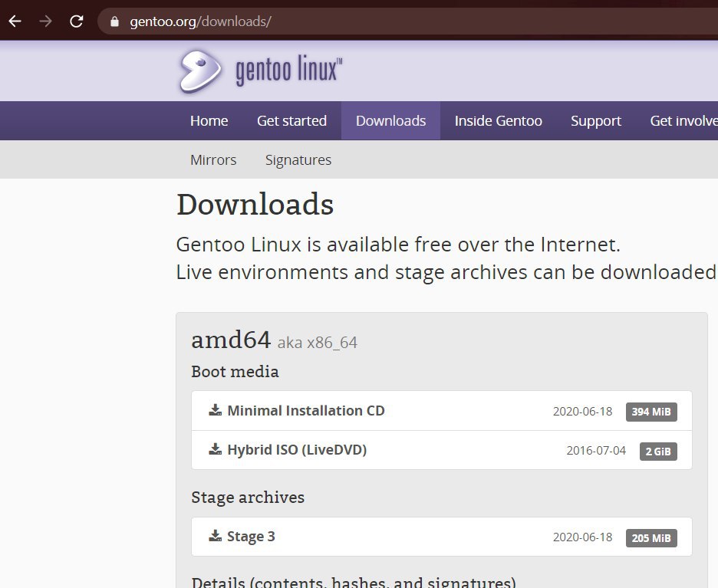Click the 2 GiB size badge

pos(658,452)
